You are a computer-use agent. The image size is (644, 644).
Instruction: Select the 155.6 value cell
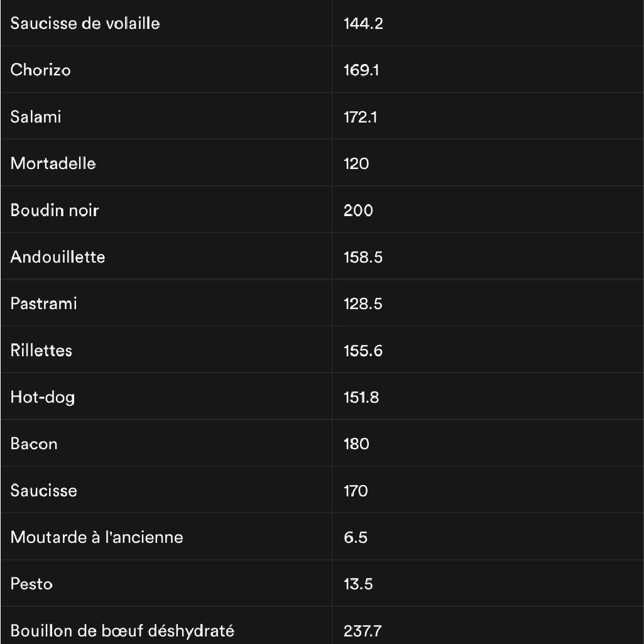pyautogui.click(x=363, y=350)
